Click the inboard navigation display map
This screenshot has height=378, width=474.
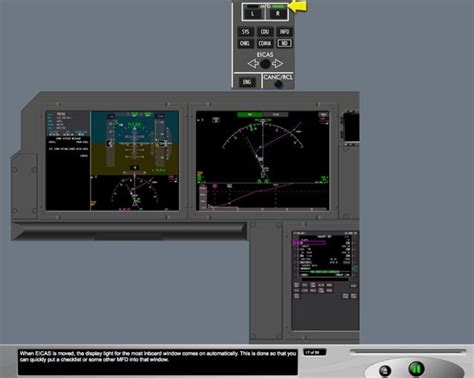pyautogui.click(x=263, y=148)
